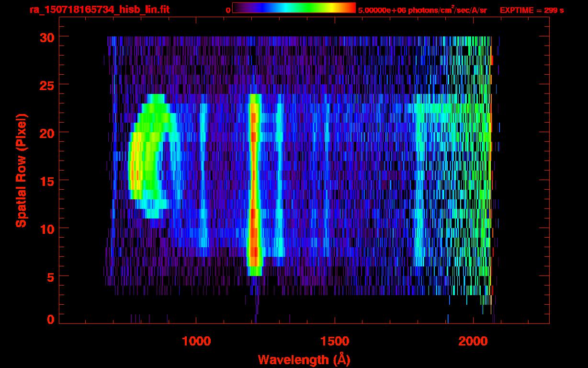
Task: Click the EXPTIME = 299 s text
Action: coord(531,10)
